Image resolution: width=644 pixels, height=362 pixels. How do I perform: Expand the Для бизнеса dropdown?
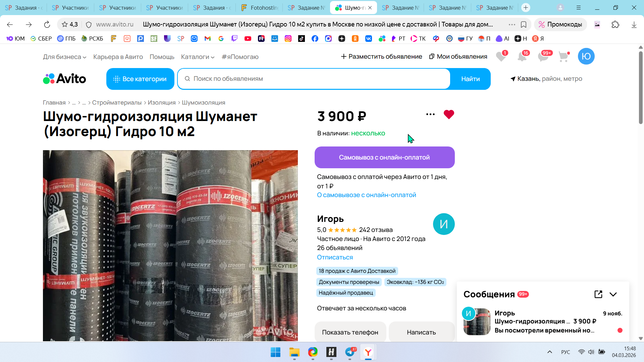click(x=64, y=57)
